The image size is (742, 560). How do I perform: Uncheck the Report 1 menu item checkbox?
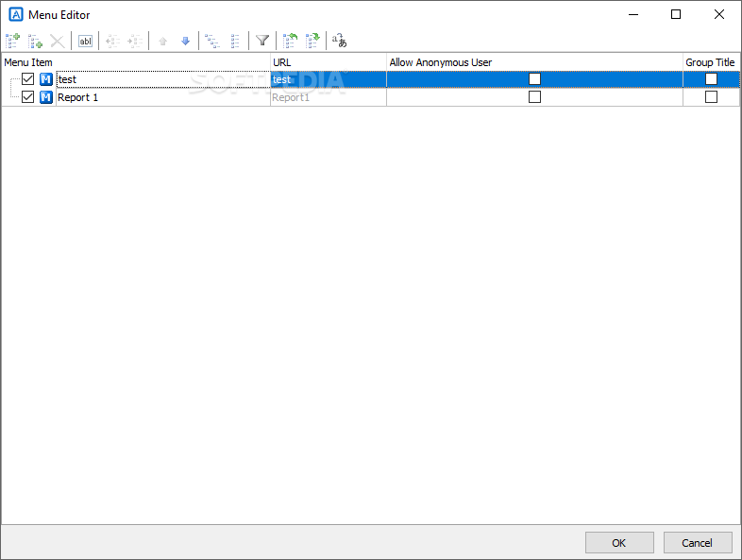[x=28, y=96]
